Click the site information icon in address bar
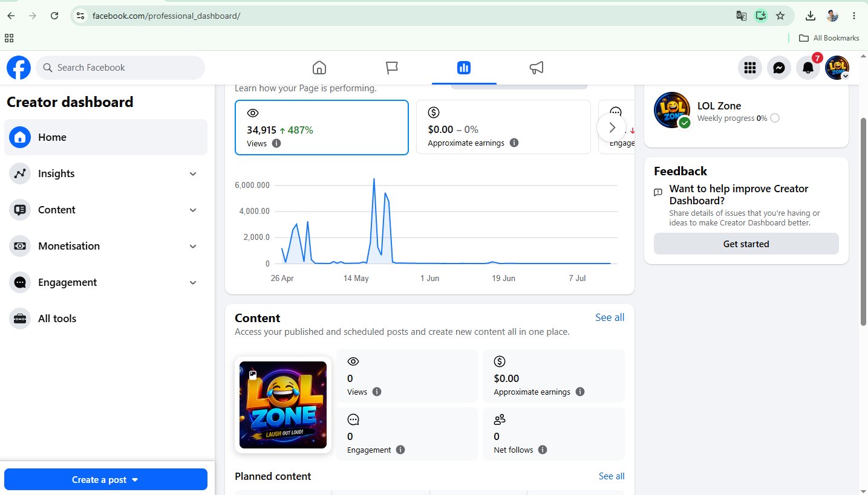868x495 pixels. click(80, 16)
